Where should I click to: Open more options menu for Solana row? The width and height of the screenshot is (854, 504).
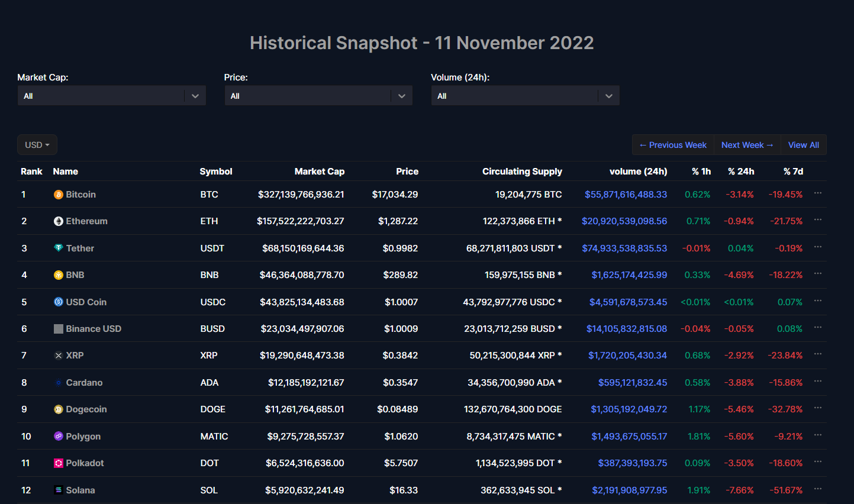click(x=817, y=489)
